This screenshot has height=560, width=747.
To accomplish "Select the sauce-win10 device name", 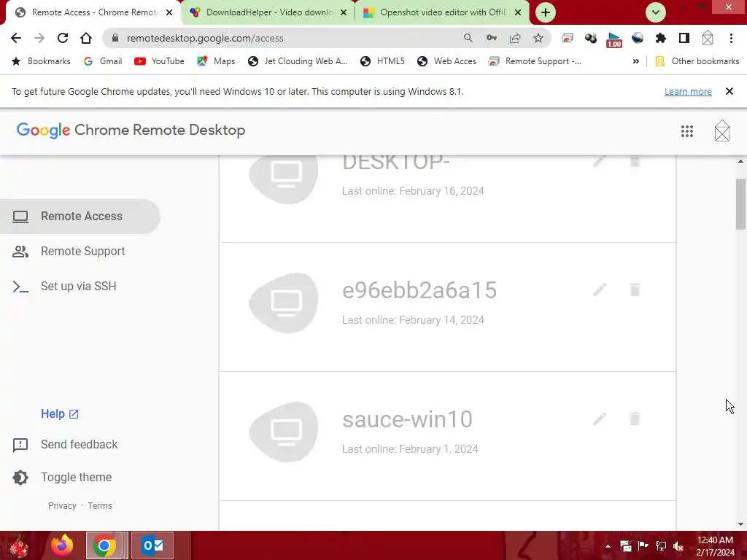I will (407, 419).
